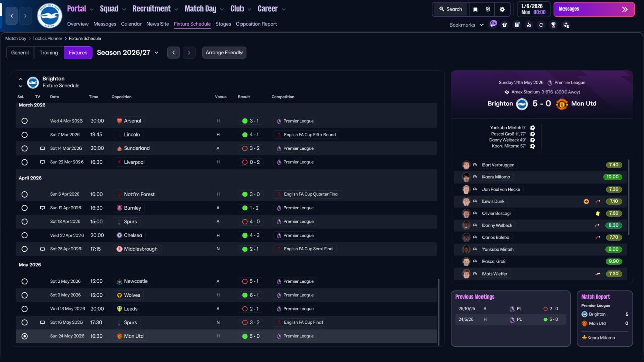Open the Season 2026/27 dropdown

[128, 53]
